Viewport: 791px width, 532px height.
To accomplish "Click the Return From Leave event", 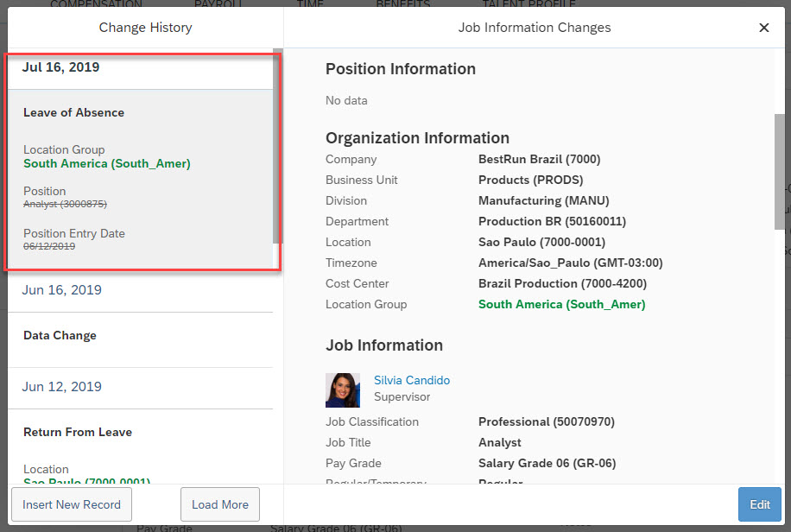I will pos(78,432).
